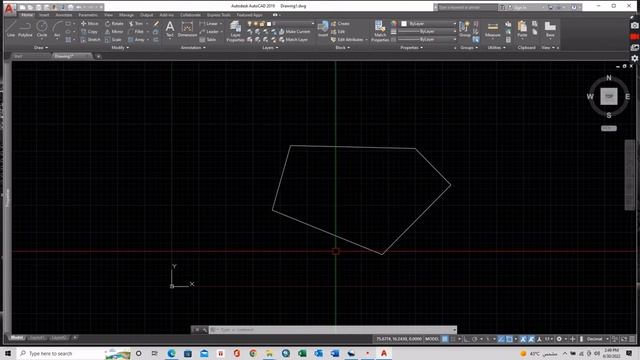
Task: Select the Circle tool
Action: click(x=42, y=29)
